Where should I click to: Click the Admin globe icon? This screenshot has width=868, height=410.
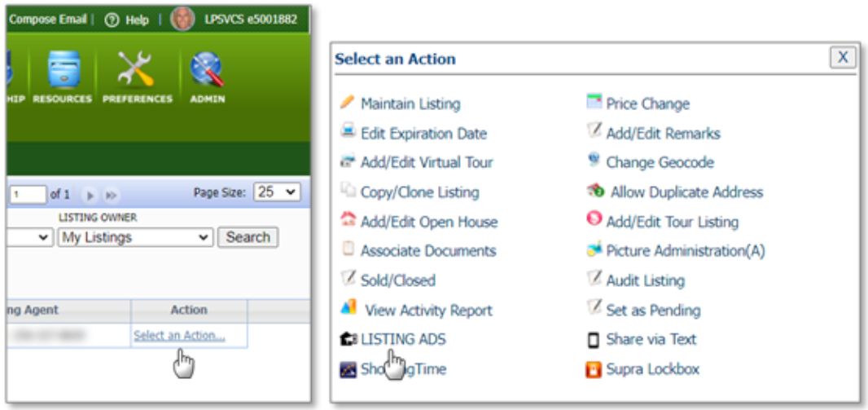coord(207,72)
